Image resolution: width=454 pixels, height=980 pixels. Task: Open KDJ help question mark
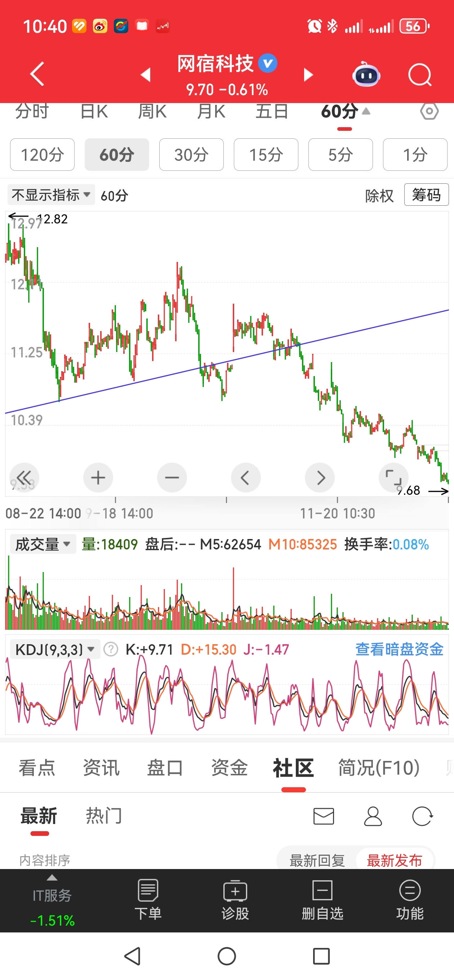point(111,649)
